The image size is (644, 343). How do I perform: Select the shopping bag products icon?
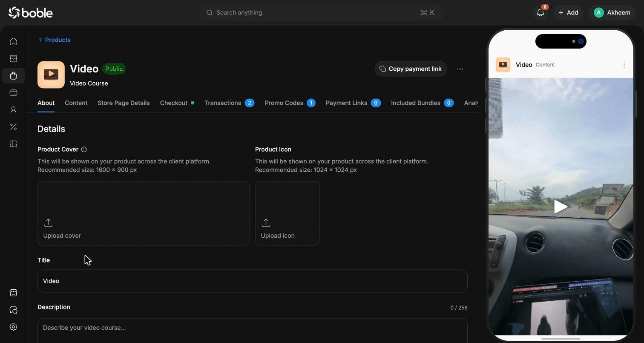tap(13, 76)
